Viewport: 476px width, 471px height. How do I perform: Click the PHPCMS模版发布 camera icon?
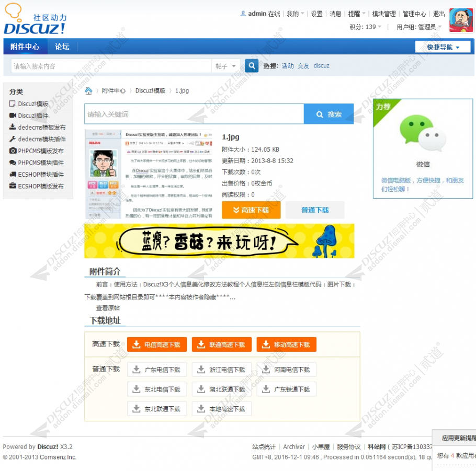[x=13, y=151]
